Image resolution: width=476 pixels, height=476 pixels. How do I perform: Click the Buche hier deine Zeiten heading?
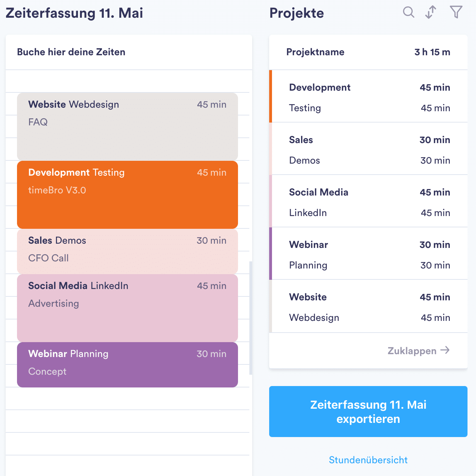tap(71, 52)
